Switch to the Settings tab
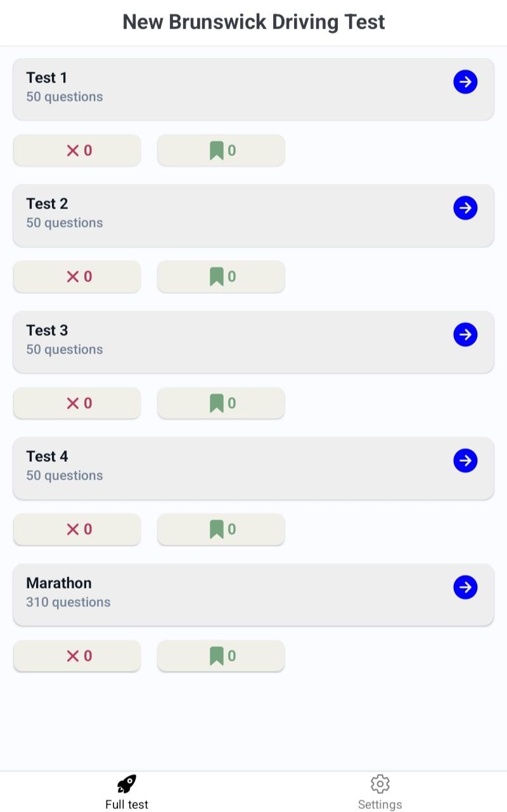This screenshot has height=812, width=507. 380,792
